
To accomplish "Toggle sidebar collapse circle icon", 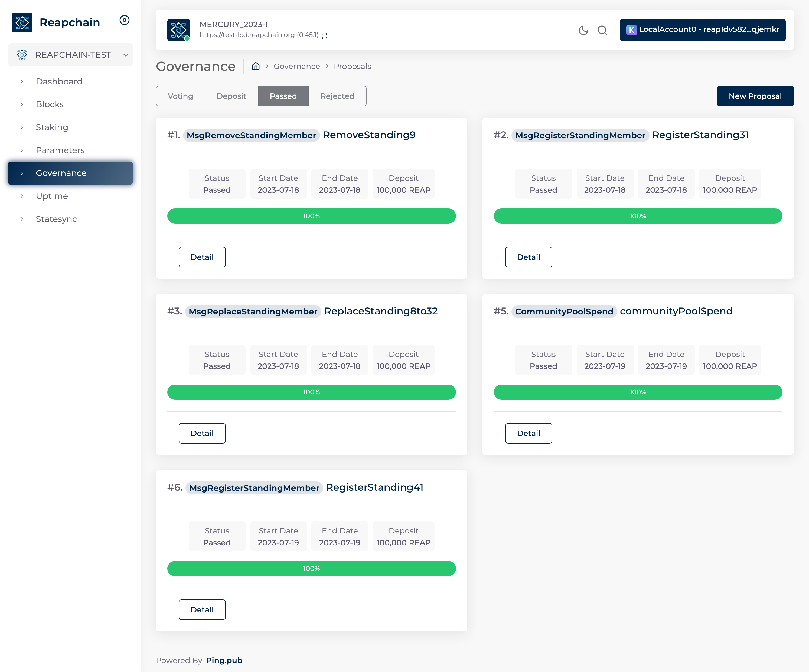I will coord(124,20).
